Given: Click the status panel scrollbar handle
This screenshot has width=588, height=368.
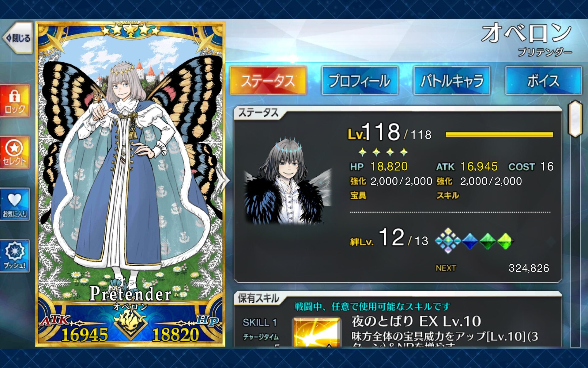Looking at the screenshot, I should click(x=575, y=119).
